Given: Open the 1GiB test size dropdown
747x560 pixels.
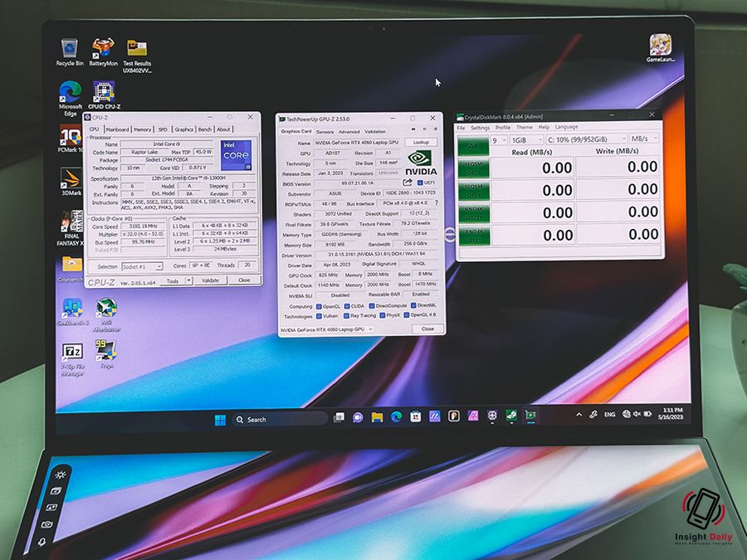Looking at the screenshot, I should pyautogui.click(x=526, y=139).
